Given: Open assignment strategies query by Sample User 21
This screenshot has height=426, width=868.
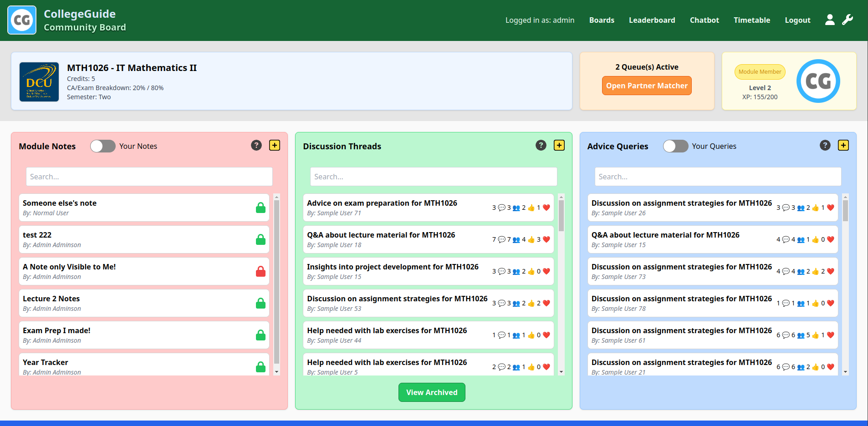Looking at the screenshot, I should coord(713,365).
